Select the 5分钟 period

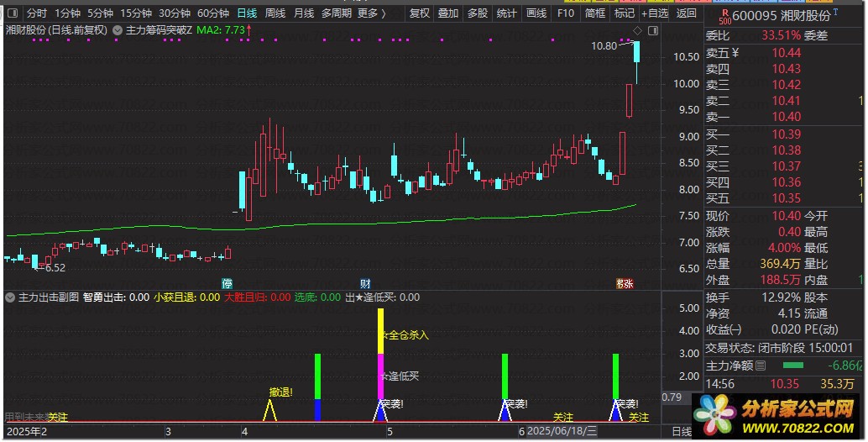click(x=100, y=13)
